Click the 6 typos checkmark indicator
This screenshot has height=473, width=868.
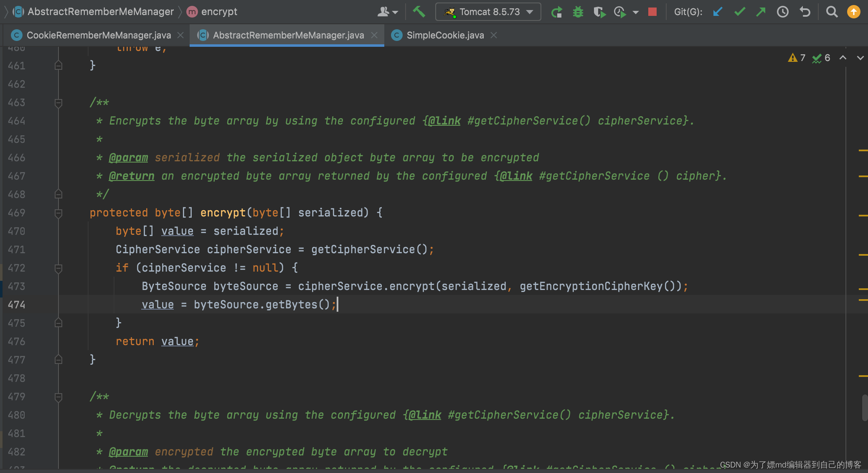point(821,58)
